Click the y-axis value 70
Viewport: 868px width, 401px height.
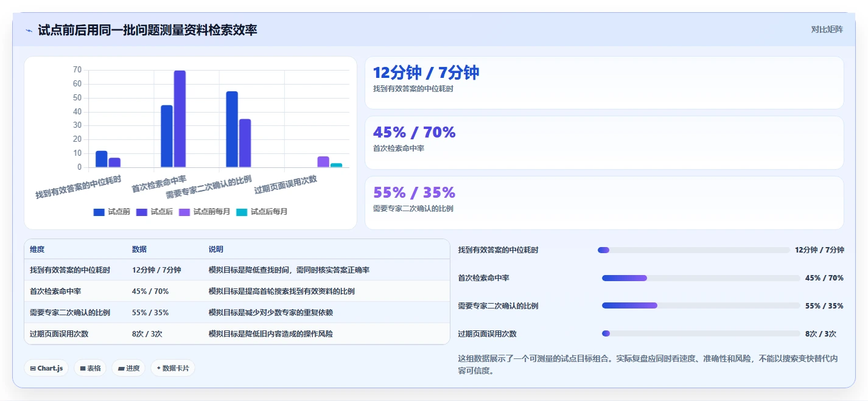click(x=77, y=70)
